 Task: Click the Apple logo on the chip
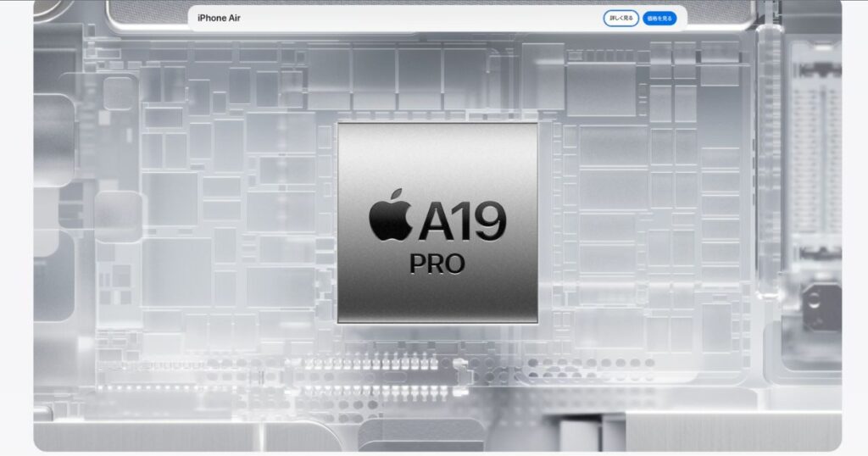pos(390,214)
